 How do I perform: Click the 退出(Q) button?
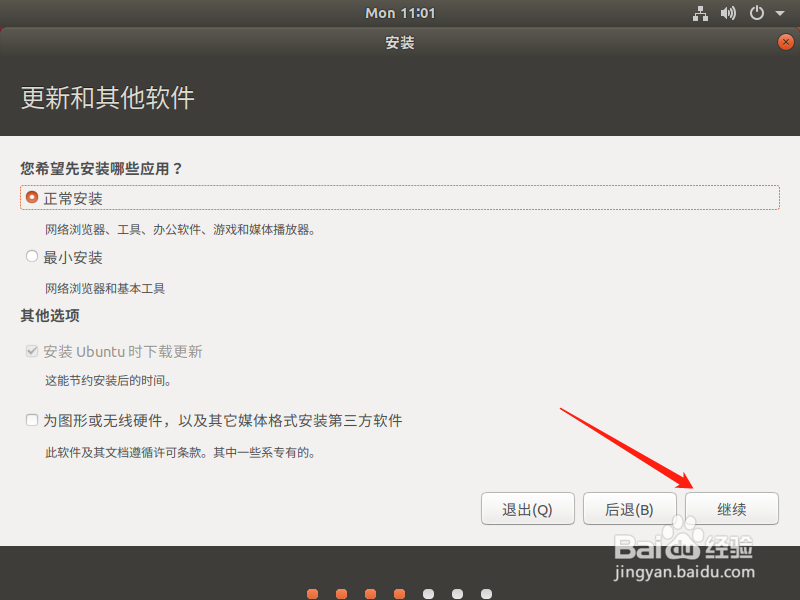528,509
